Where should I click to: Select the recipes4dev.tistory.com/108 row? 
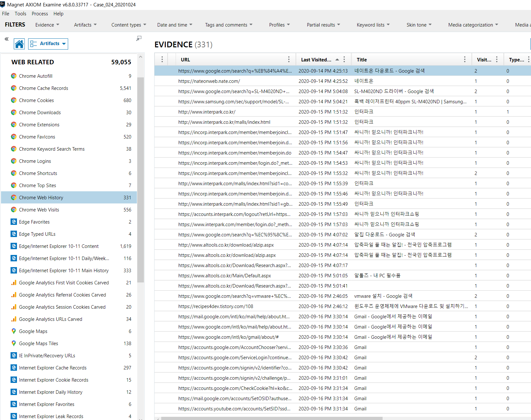pos(343,306)
